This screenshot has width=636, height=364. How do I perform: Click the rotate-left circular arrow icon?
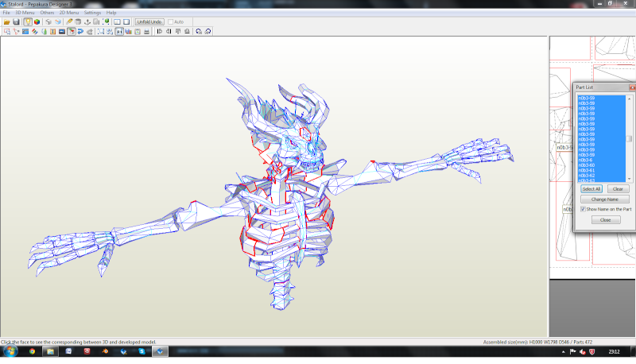[198, 32]
